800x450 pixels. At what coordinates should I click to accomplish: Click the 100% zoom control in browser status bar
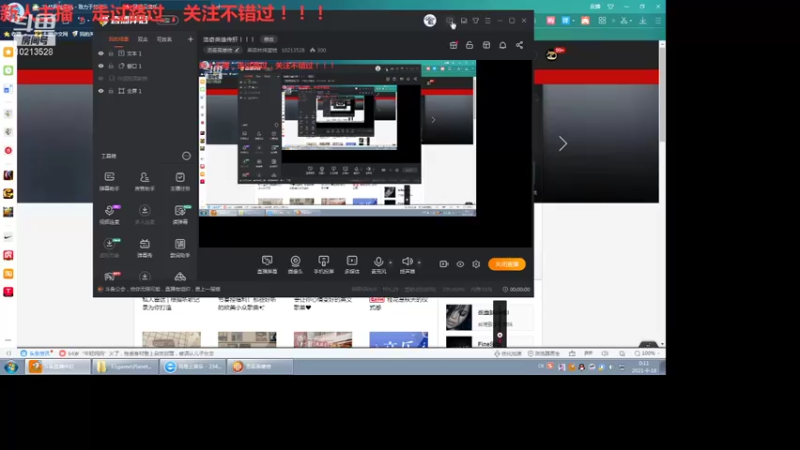[x=645, y=353]
